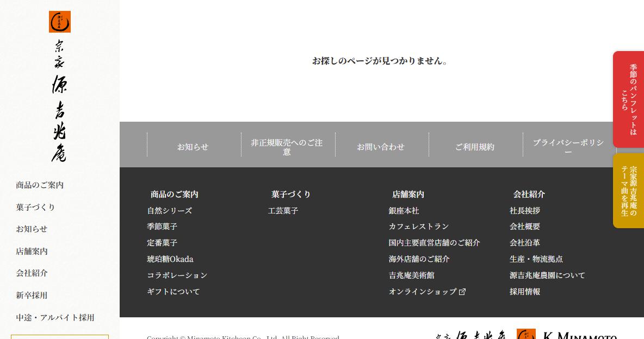
Task: Open the 海外店舗のご紹介 footer link
Action: coord(419,259)
